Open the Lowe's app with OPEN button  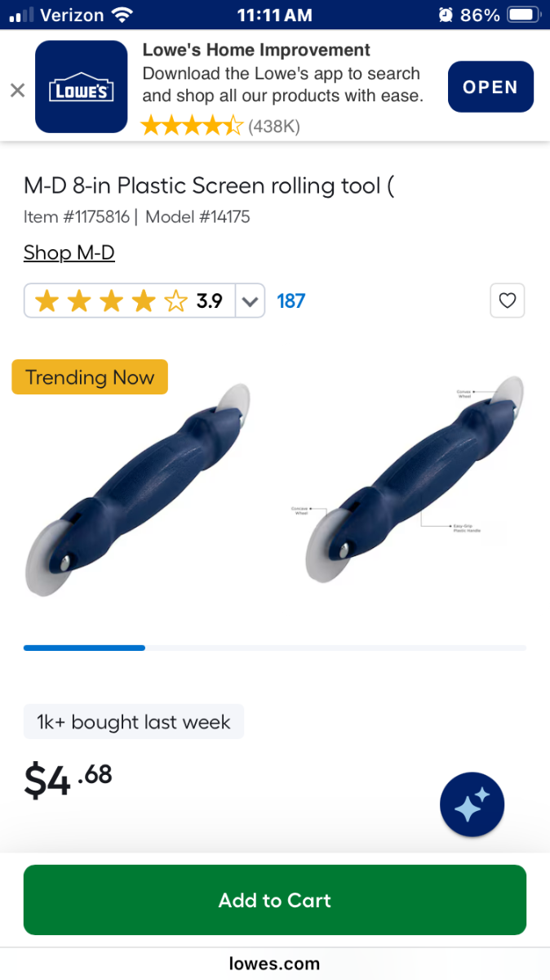pos(490,87)
